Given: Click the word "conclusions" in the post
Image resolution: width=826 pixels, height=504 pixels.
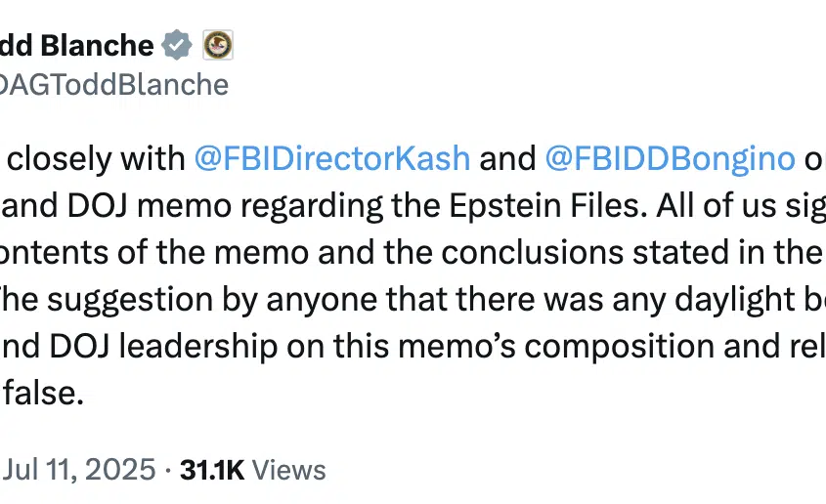Looking at the screenshot, I should (532, 253).
